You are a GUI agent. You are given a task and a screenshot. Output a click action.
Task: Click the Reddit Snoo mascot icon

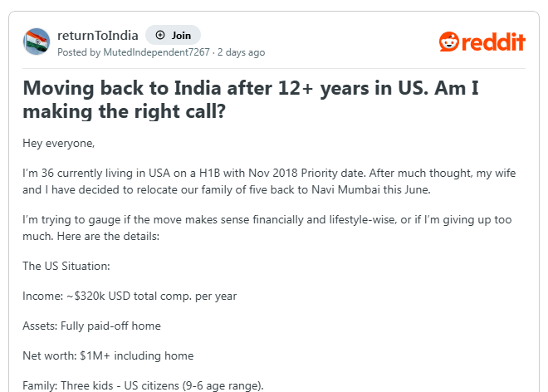click(x=448, y=42)
